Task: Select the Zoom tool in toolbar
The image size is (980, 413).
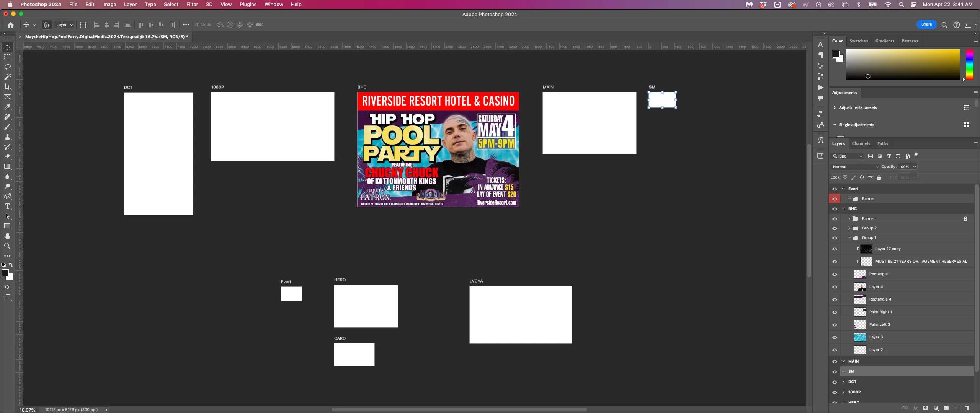Action: coord(7,246)
